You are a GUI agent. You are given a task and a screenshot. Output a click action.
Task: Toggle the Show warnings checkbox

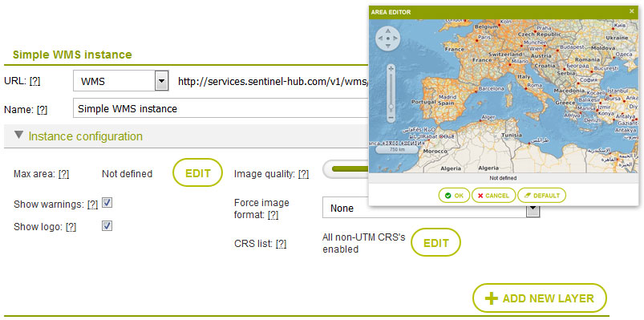click(107, 203)
